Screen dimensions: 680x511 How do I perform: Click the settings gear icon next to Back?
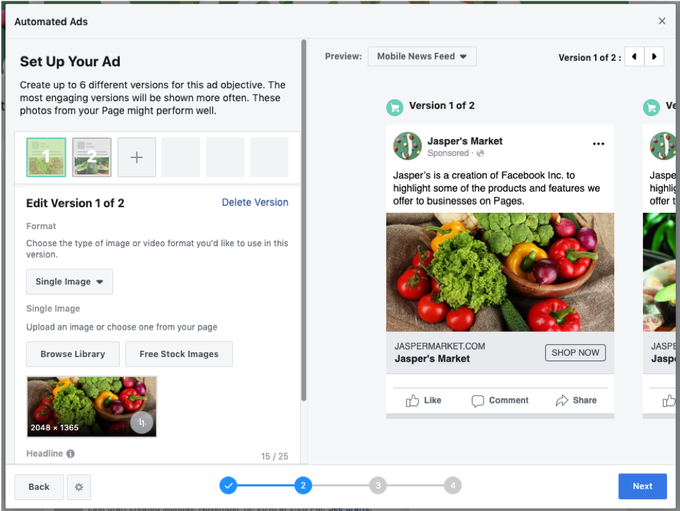(80, 487)
